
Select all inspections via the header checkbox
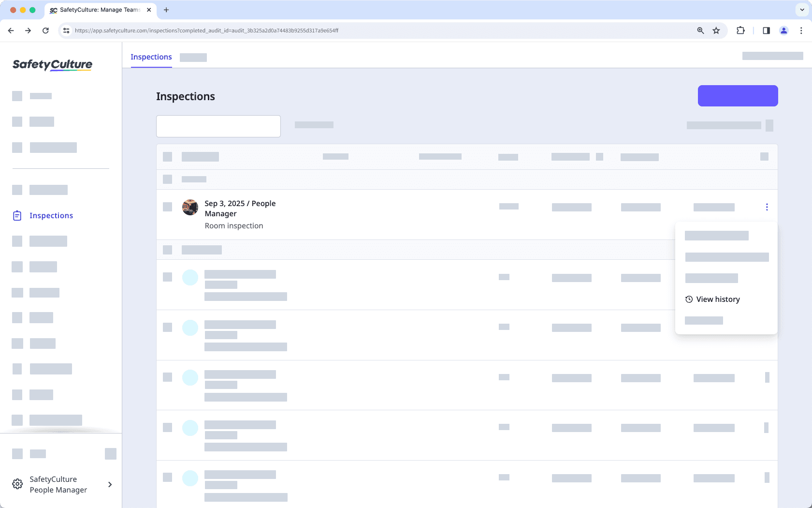tap(167, 156)
